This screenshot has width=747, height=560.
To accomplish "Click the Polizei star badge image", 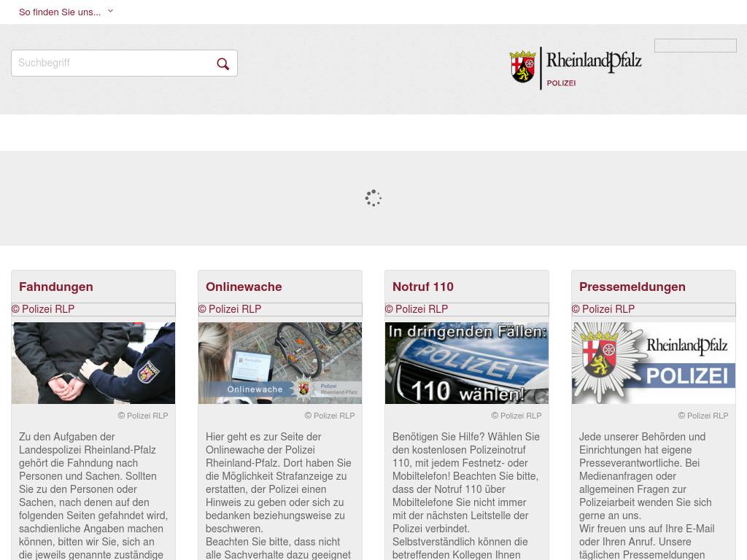I will [x=654, y=363].
